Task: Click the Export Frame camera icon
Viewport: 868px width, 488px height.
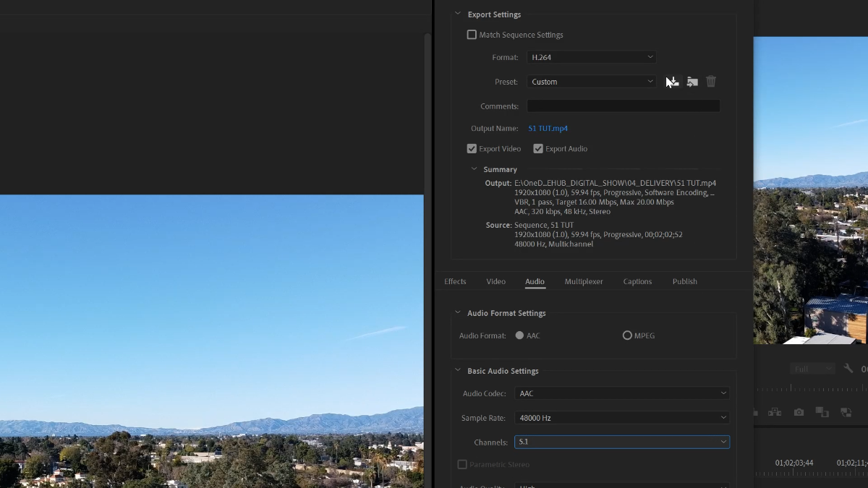Action: (799, 412)
